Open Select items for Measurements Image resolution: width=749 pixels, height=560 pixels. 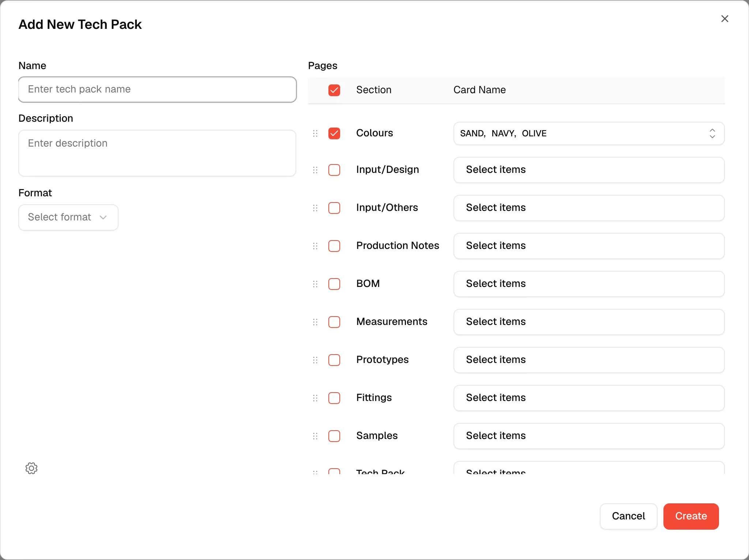point(589,322)
